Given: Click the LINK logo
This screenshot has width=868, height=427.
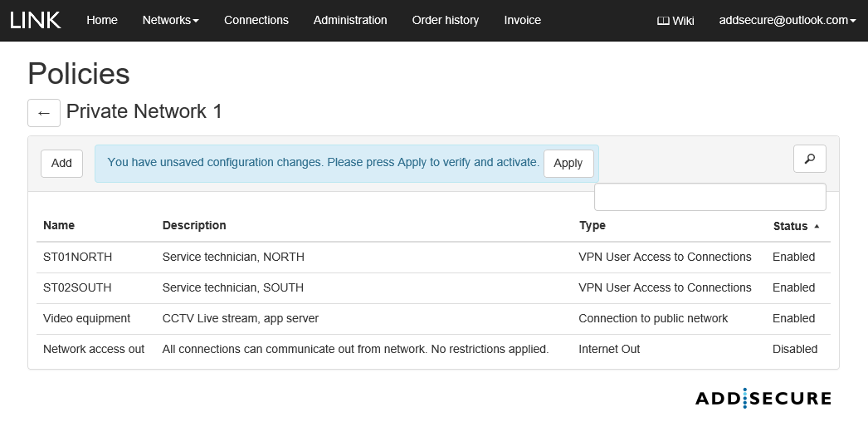Looking at the screenshot, I should (x=36, y=20).
